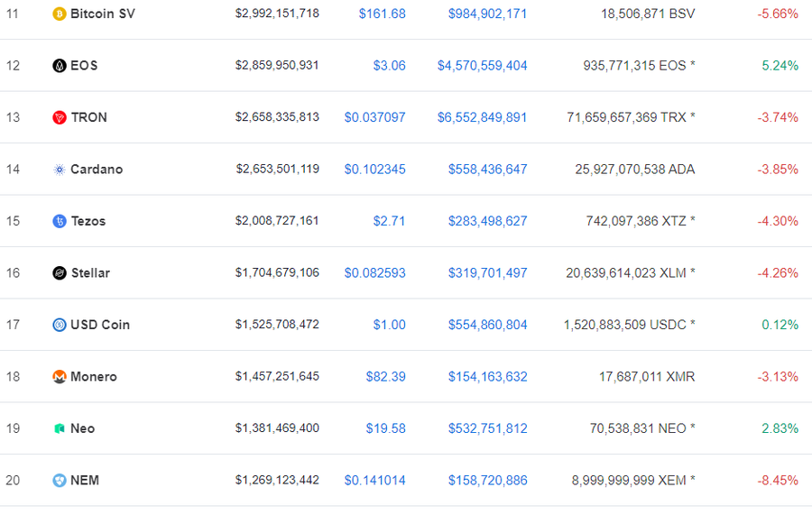Select Bitcoin SV market cap $2,992,151,718
This screenshot has width=812, height=515.
[x=277, y=14]
